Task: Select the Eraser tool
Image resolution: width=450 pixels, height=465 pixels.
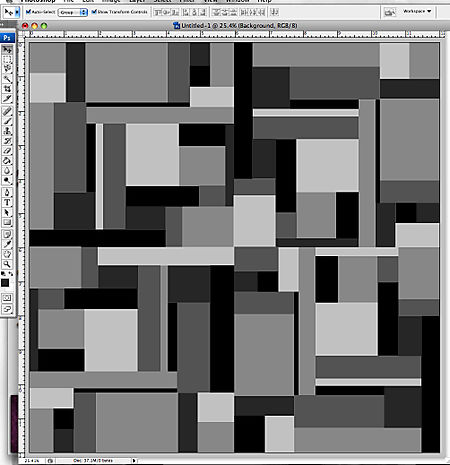Action: click(7, 151)
